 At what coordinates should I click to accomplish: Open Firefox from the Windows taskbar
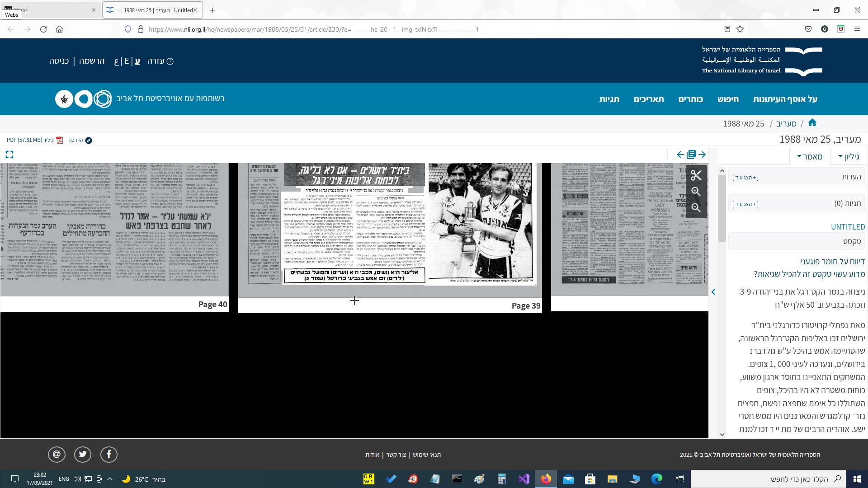pyautogui.click(x=546, y=479)
